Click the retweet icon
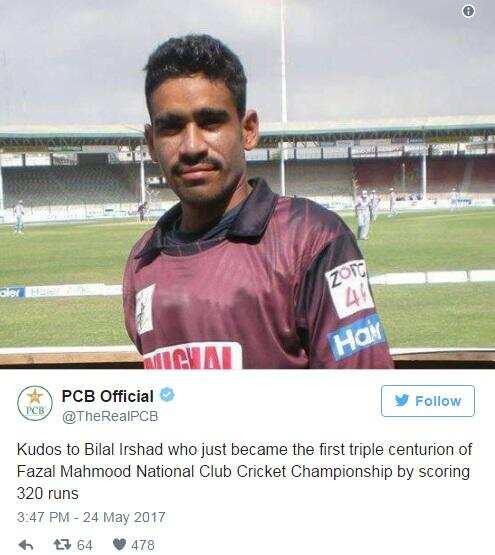Screen dimensions: 495x555 click(x=62, y=544)
